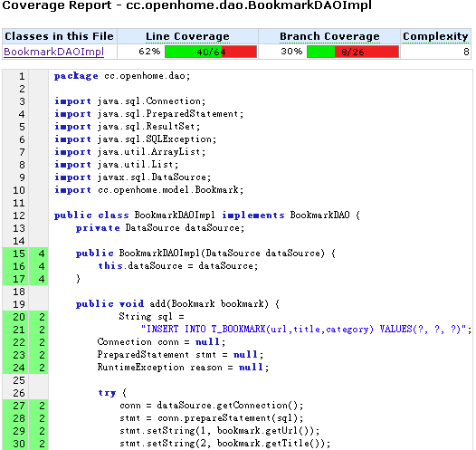Screen dimensions: 476x450
Task: Click the Classes in this File header
Action: pyautogui.click(x=59, y=36)
